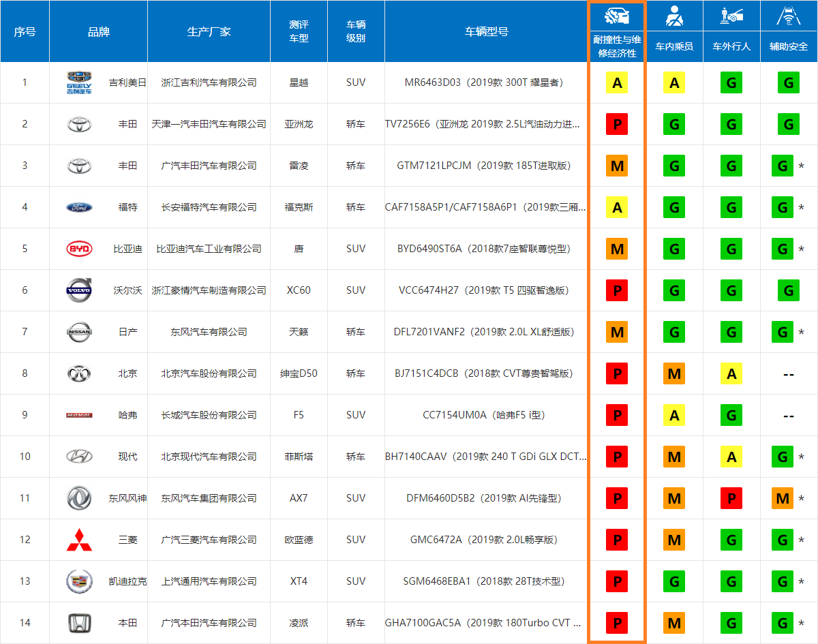The height and width of the screenshot is (644, 818).
Task: Click the Ford logo in row 4
Action: point(79,207)
